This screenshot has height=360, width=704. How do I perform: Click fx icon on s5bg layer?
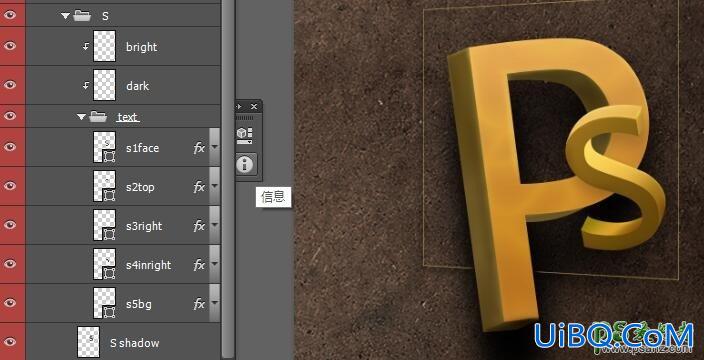coord(199,304)
